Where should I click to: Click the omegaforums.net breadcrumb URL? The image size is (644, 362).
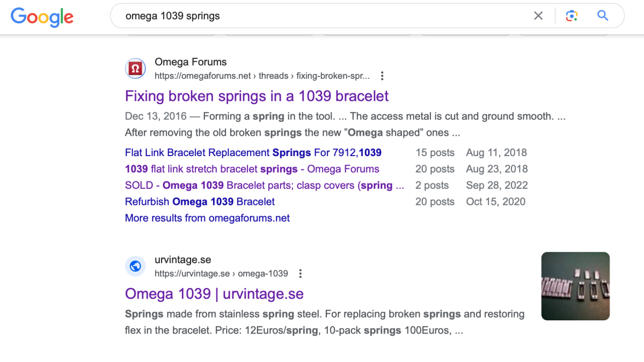[x=262, y=76]
